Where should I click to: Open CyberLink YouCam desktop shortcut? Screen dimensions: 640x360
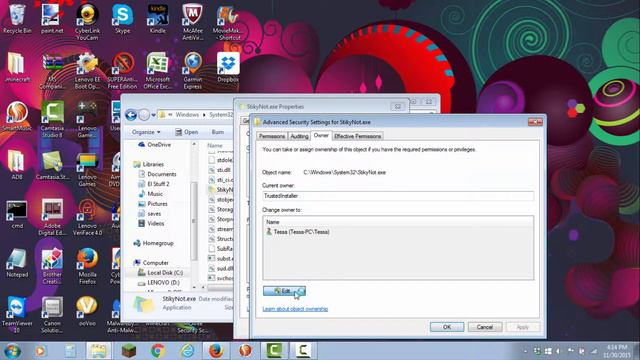[x=87, y=22]
